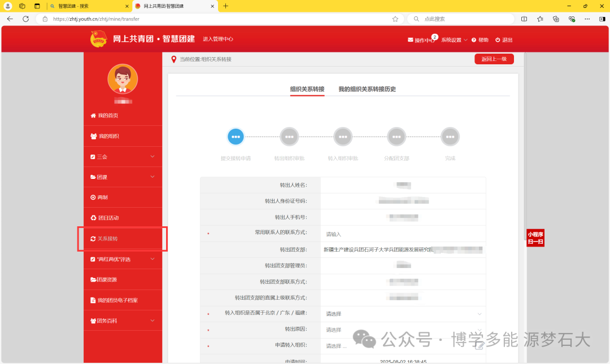The image size is (610, 364).
Task: Expand the "两红两优"评选 menu
Action: pos(152,259)
